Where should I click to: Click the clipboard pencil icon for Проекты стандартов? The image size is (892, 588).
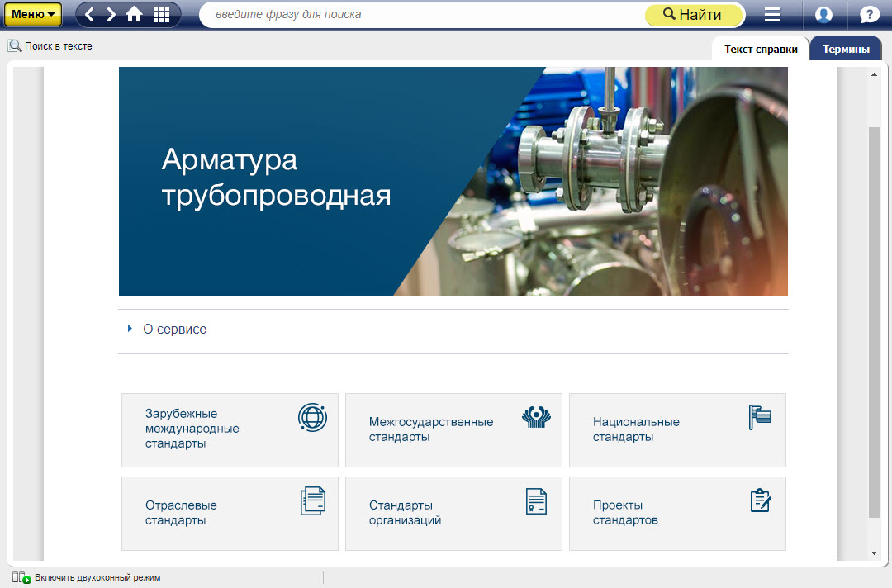pos(761,500)
